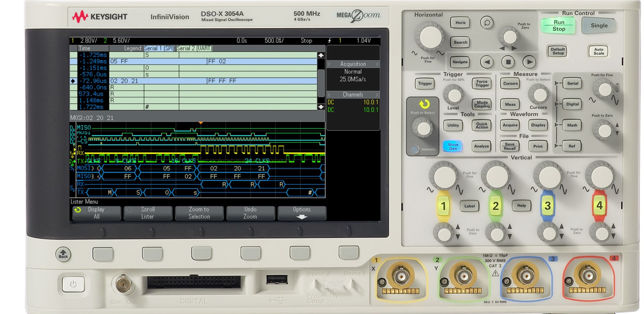Toggle the Digital channels button
Viewport: 644px width, 314px height.
pos(572,104)
